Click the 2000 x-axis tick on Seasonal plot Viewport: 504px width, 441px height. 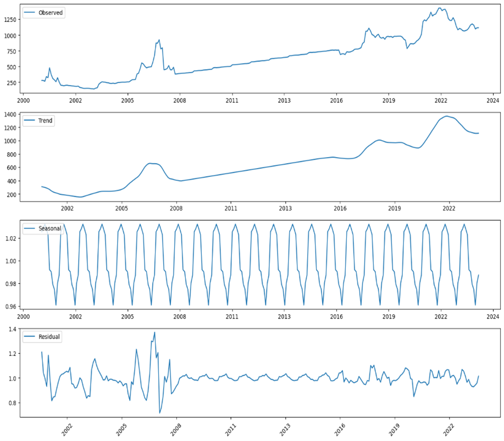(23, 317)
